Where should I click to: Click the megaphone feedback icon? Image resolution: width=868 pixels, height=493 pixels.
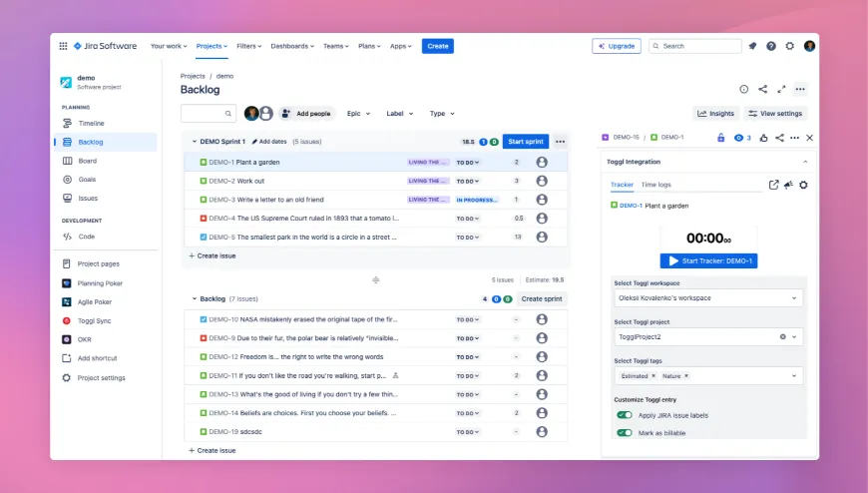788,185
